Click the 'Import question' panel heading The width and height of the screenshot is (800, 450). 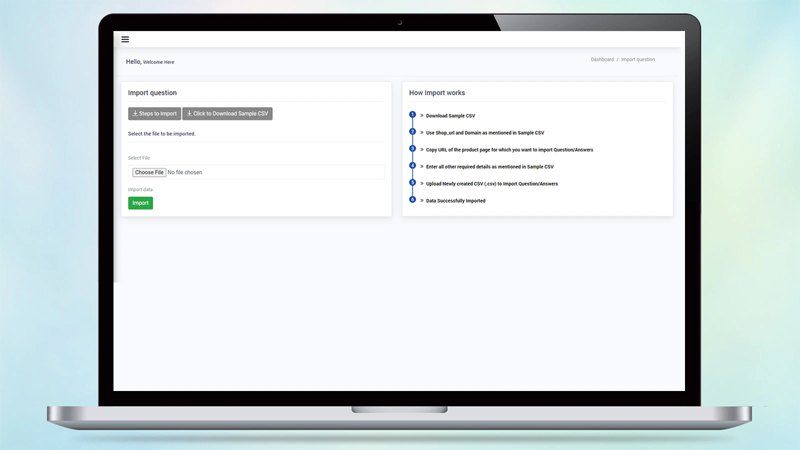coord(152,93)
